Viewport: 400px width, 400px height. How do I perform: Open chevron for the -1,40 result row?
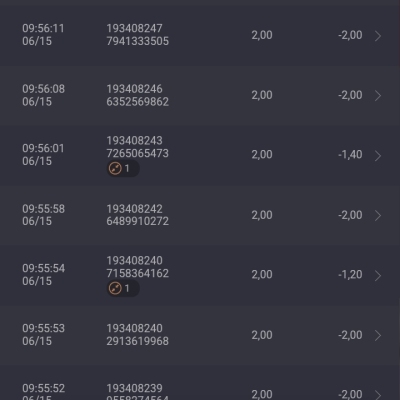378,156
